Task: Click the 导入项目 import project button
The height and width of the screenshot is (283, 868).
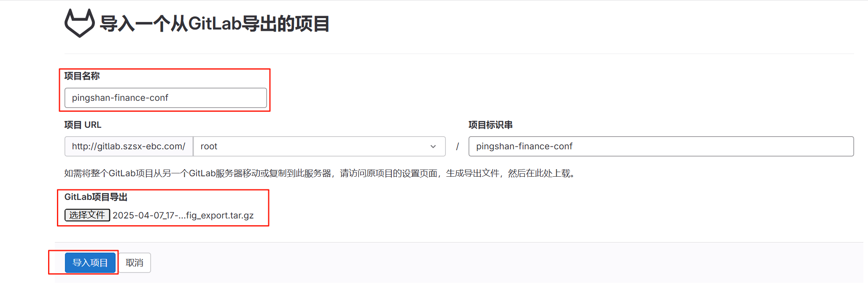Action: 90,263
